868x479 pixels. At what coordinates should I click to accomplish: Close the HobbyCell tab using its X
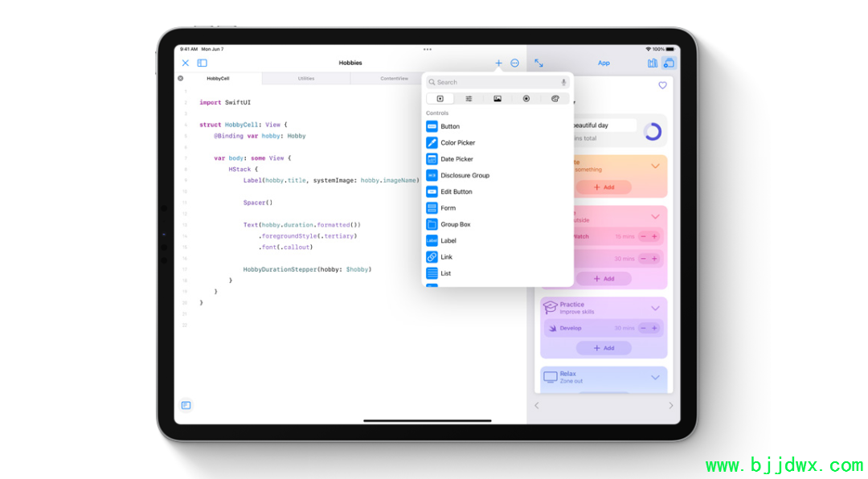tap(181, 79)
